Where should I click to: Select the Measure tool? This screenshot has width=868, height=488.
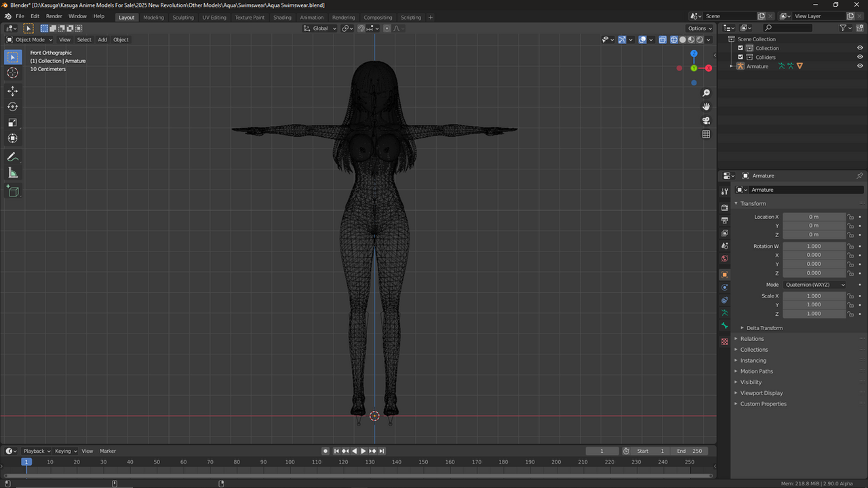[x=13, y=173]
